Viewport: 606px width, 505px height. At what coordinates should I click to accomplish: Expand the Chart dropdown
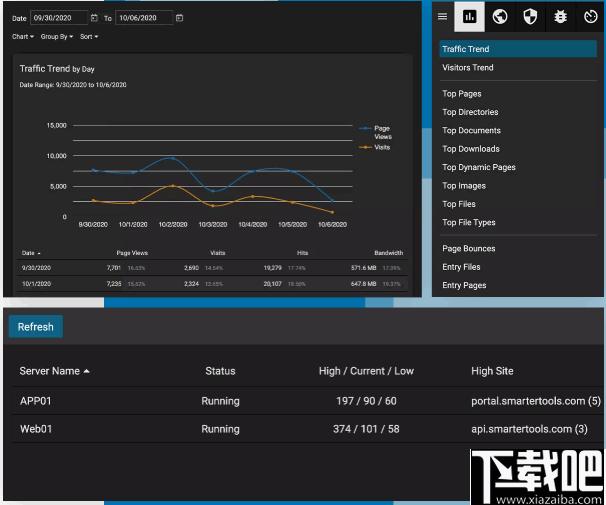pyautogui.click(x=23, y=37)
